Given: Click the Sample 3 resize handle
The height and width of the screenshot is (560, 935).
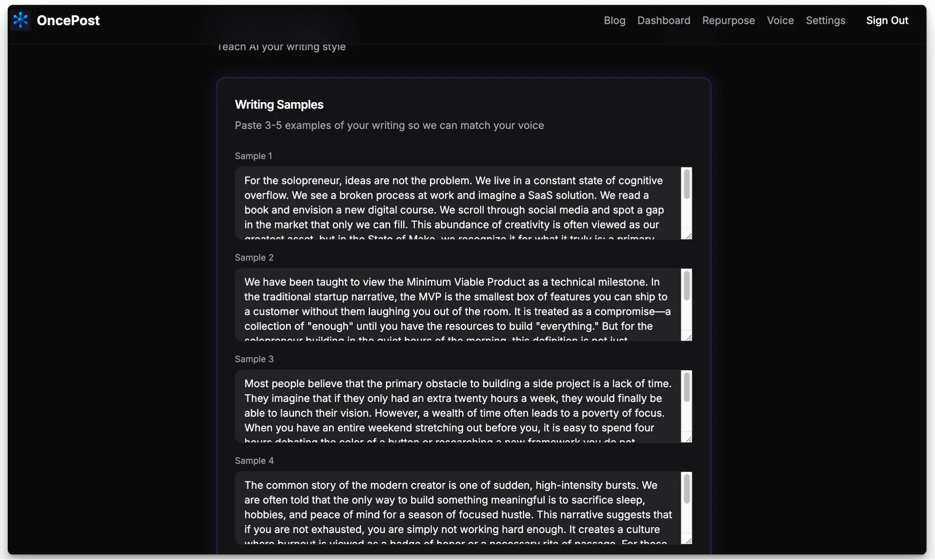Looking at the screenshot, I should point(688,439).
